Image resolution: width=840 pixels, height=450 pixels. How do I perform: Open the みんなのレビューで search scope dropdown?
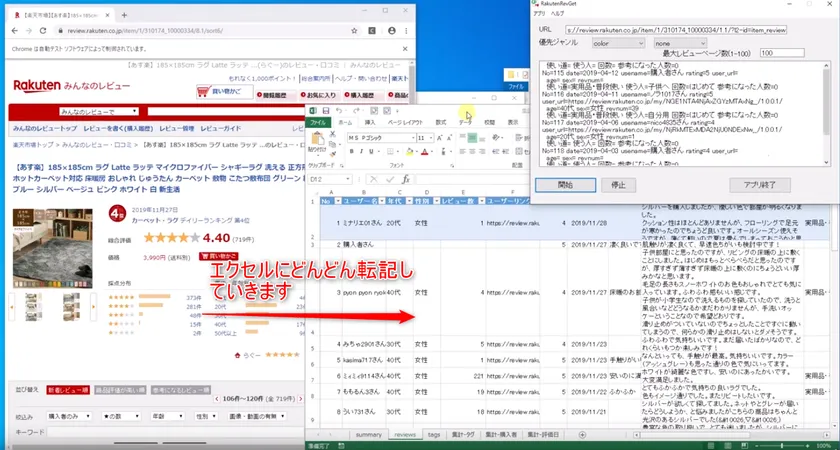click(x=99, y=111)
